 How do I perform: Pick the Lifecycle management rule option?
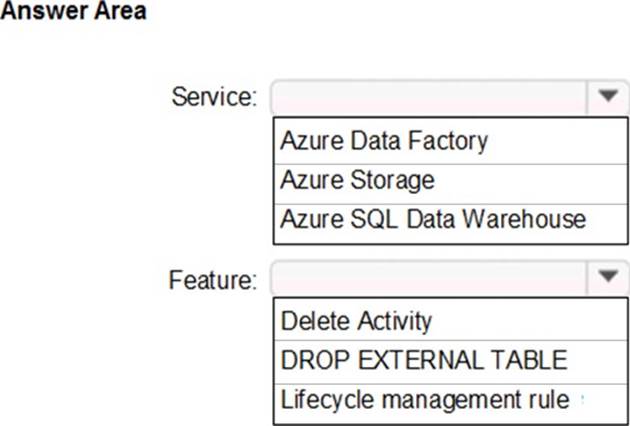click(425, 399)
